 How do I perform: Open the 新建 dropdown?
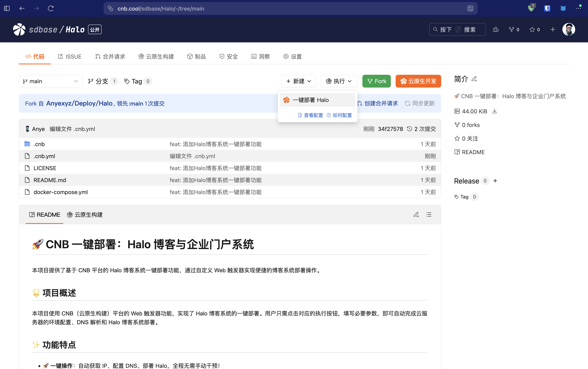point(298,81)
